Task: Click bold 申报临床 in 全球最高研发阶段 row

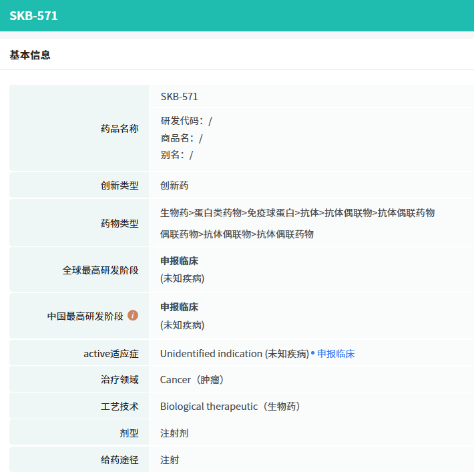Action: pyautogui.click(x=179, y=261)
